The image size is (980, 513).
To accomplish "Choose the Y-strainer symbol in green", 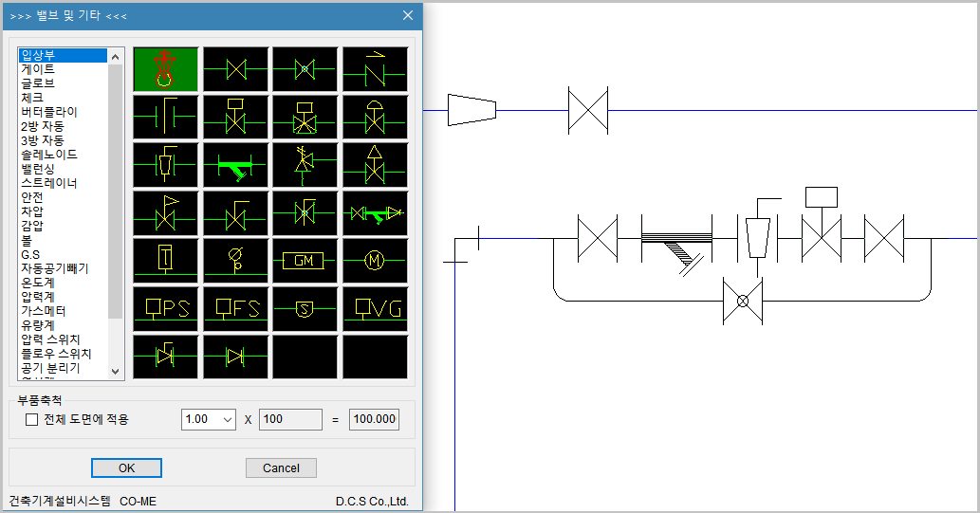I will click(235, 166).
